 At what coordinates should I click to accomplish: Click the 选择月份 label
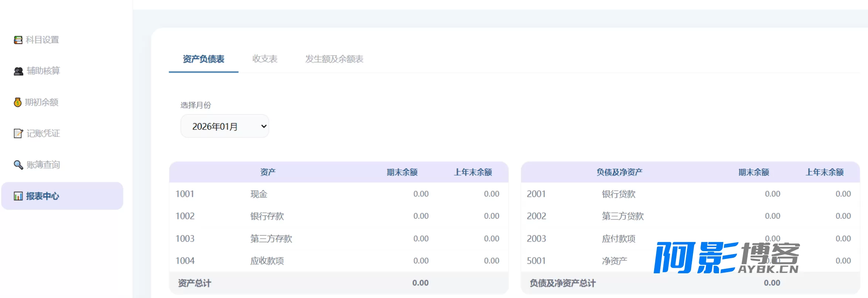pos(196,105)
